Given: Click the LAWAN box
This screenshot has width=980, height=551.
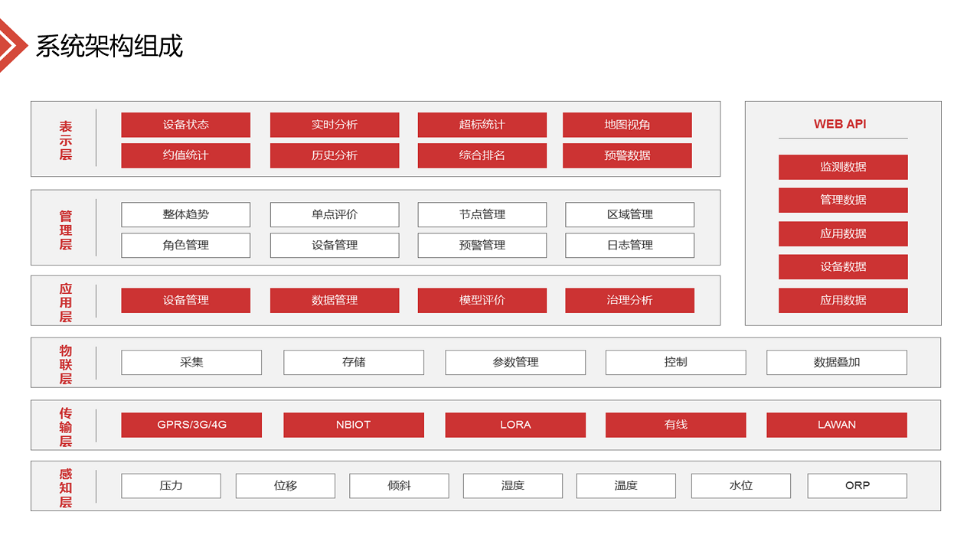Looking at the screenshot, I should click(837, 425).
